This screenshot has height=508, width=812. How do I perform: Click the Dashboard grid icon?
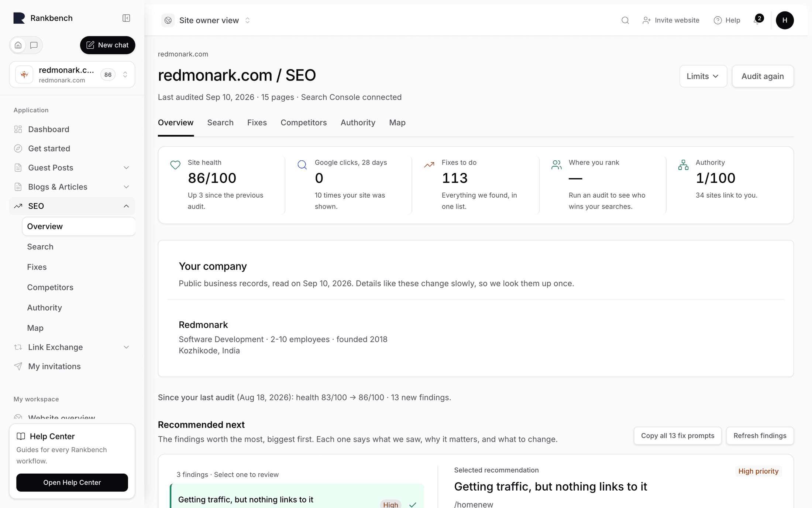(x=18, y=129)
